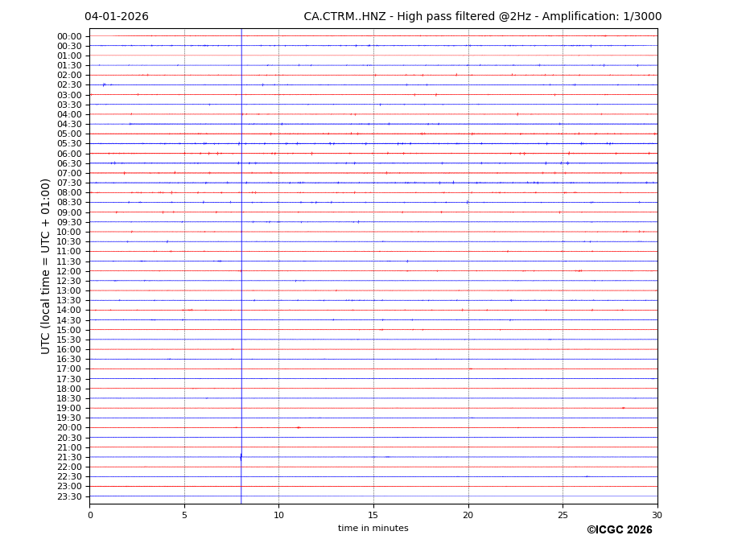Select the 12:00 time row label
This screenshot has width=746, height=560.
(x=68, y=271)
